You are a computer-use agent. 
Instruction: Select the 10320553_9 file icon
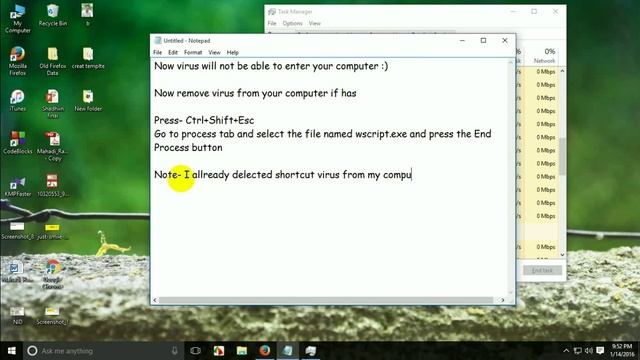(x=53, y=185)
